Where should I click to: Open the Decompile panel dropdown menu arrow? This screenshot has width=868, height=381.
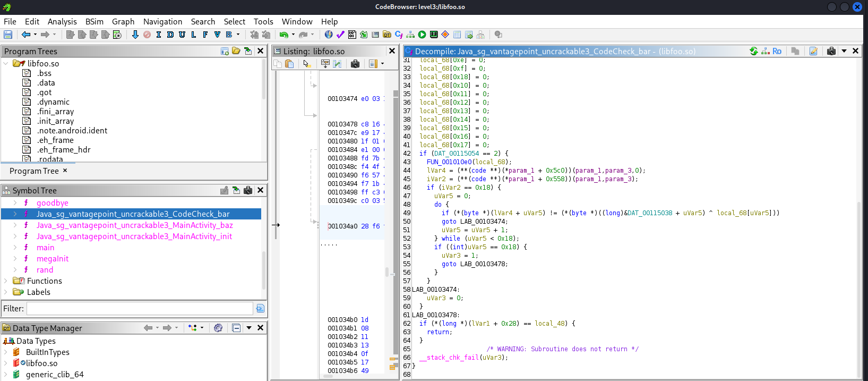[844, 51]
